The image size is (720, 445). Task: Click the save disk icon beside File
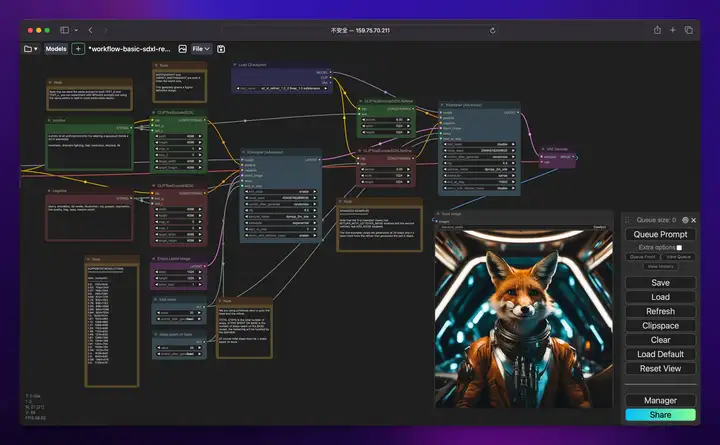[221, 49]
